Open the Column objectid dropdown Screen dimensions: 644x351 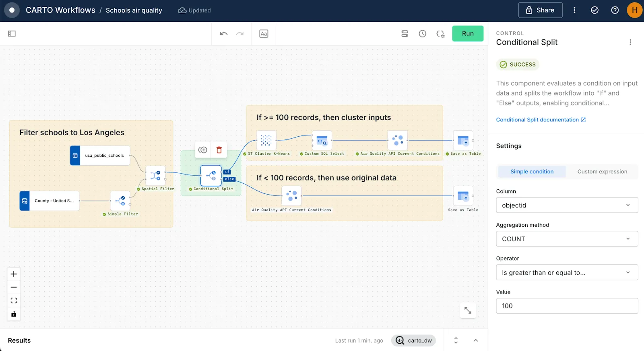[567, 205]
